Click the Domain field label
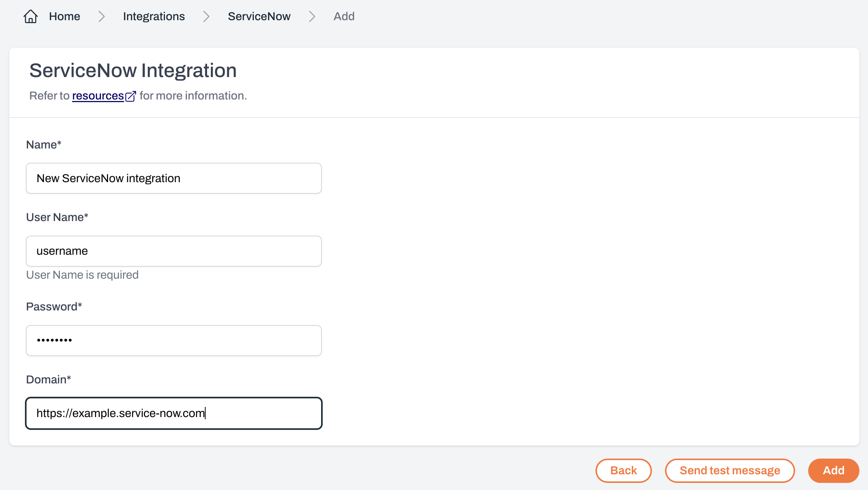 click(x=48, y=380)
